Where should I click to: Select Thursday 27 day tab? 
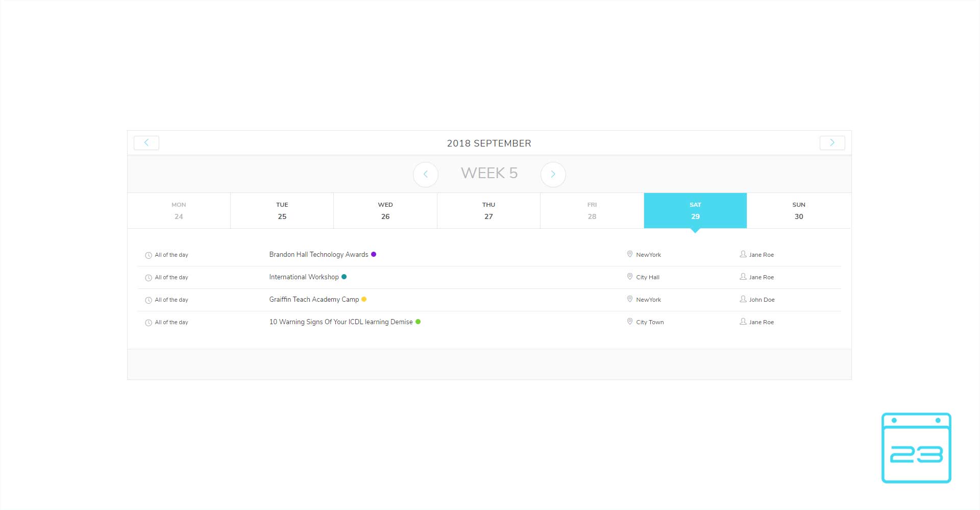[488, 210]
